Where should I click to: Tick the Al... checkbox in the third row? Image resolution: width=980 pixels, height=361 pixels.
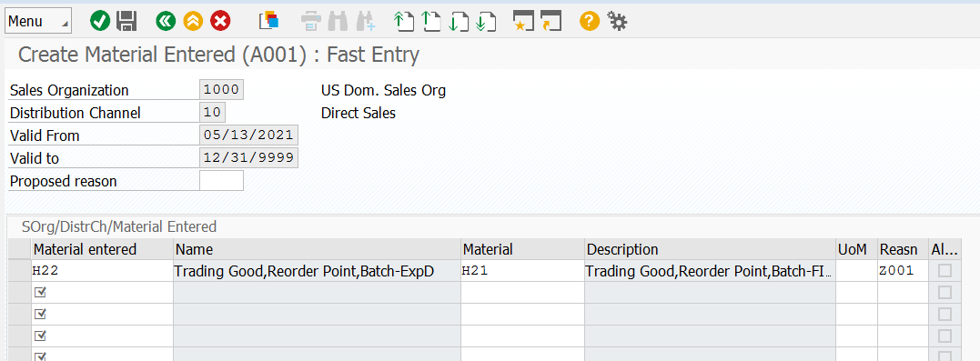[x=945, y=314]
